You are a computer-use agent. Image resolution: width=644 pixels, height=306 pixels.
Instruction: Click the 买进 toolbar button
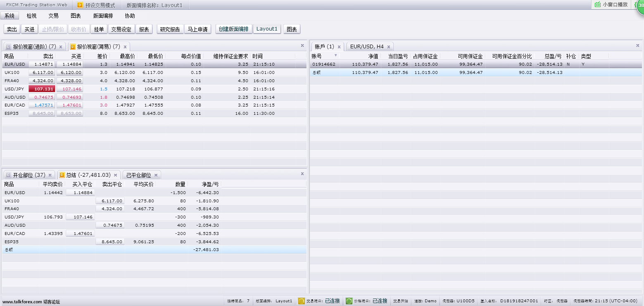tap(29, 29)
